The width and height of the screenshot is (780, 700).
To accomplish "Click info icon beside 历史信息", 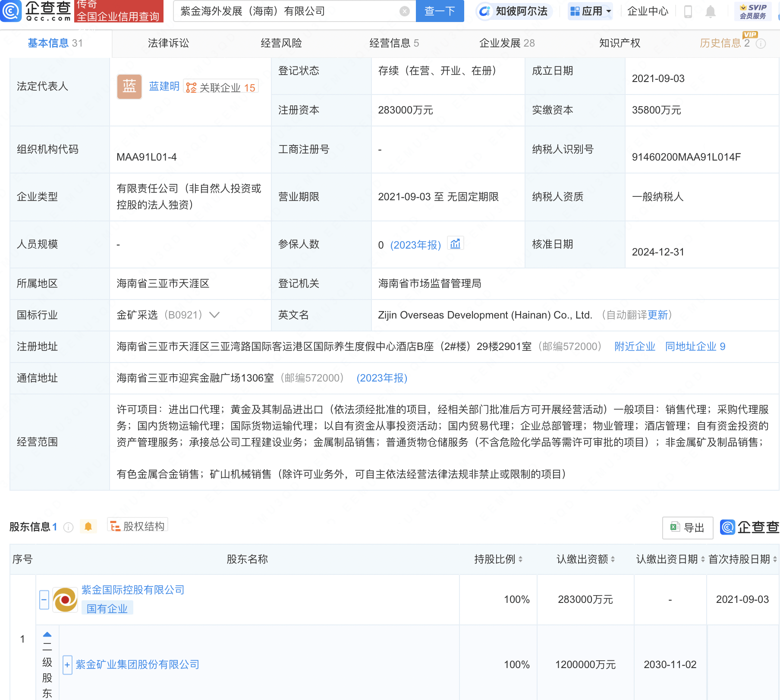I will (x=761, y=44).
